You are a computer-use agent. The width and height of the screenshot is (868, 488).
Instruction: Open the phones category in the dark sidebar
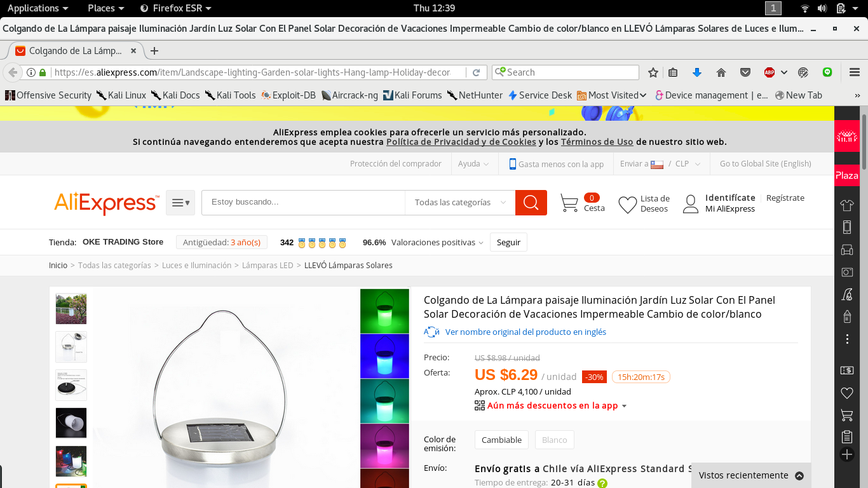tap(847, 227)
